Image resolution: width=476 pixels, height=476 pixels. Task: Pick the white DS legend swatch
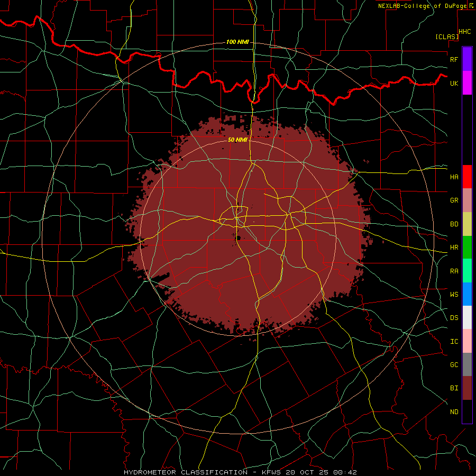click(x=467, y=317)
